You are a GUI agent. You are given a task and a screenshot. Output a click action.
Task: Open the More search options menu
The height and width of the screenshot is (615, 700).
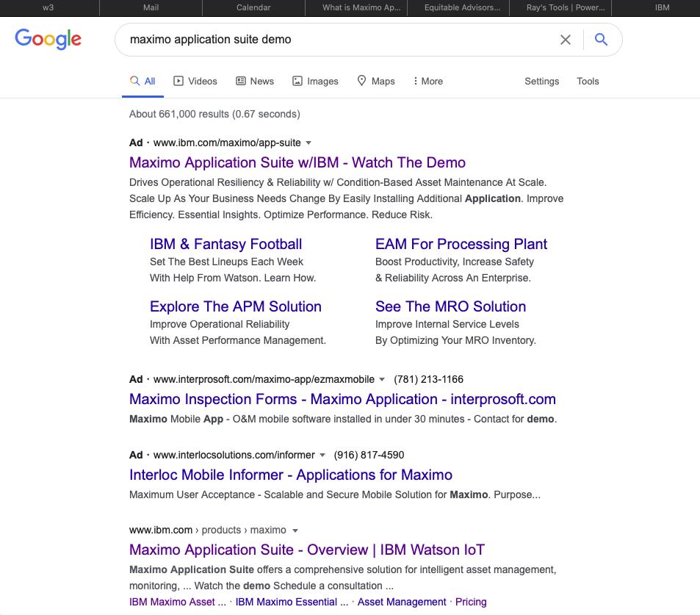coord(427,81)
